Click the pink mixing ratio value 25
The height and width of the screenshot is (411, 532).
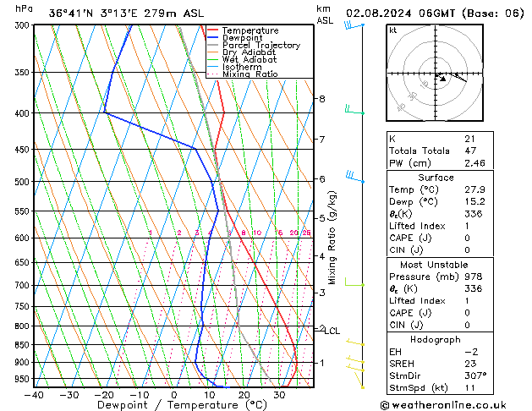(x=306, y=233)
